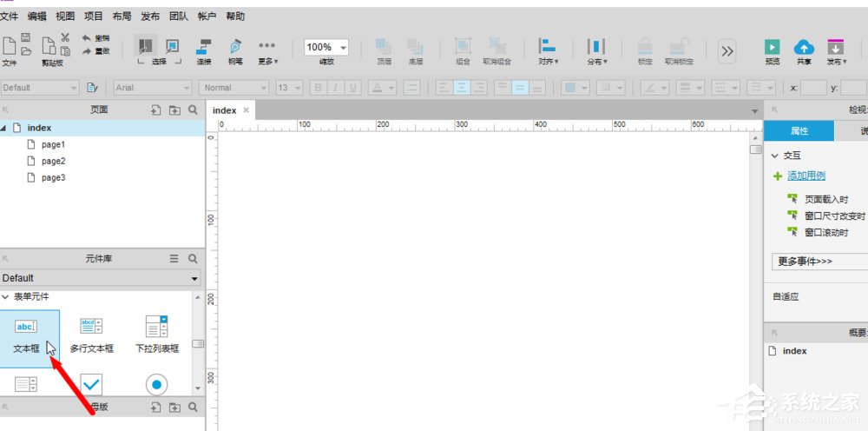This screenshot has height=431, width=868.
Task: Click the cut scissors icon
Action: pyautogui.click(x=65, y=37)
